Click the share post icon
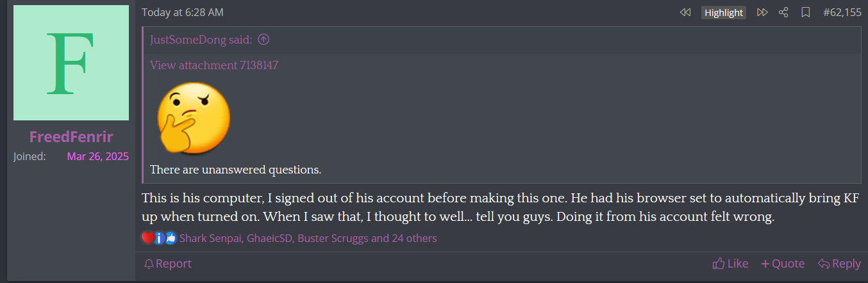The image size is (868, 283). (x=783, y=13)
